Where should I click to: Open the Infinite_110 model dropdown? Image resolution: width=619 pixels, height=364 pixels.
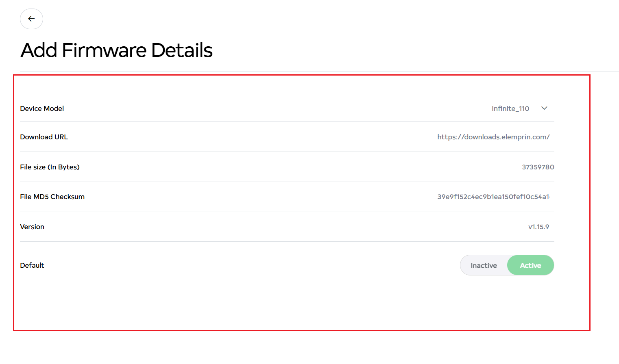pos(510,108)
